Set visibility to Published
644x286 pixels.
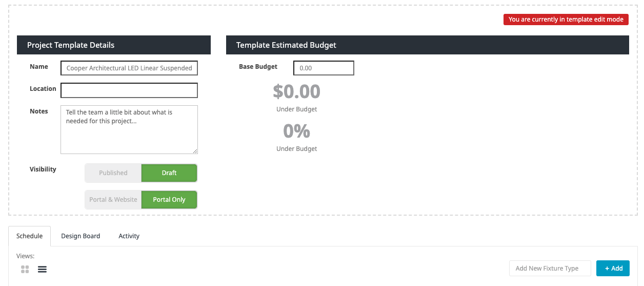(x=113, y=173)
